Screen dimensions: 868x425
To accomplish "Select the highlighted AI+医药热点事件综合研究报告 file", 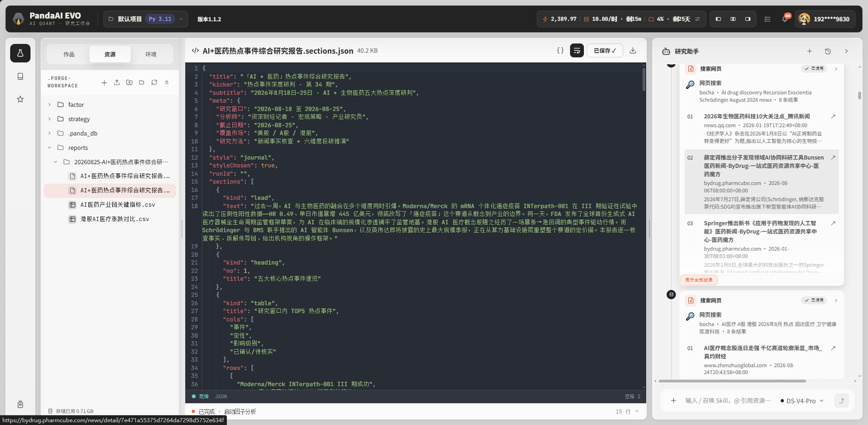I will (110, 190).
